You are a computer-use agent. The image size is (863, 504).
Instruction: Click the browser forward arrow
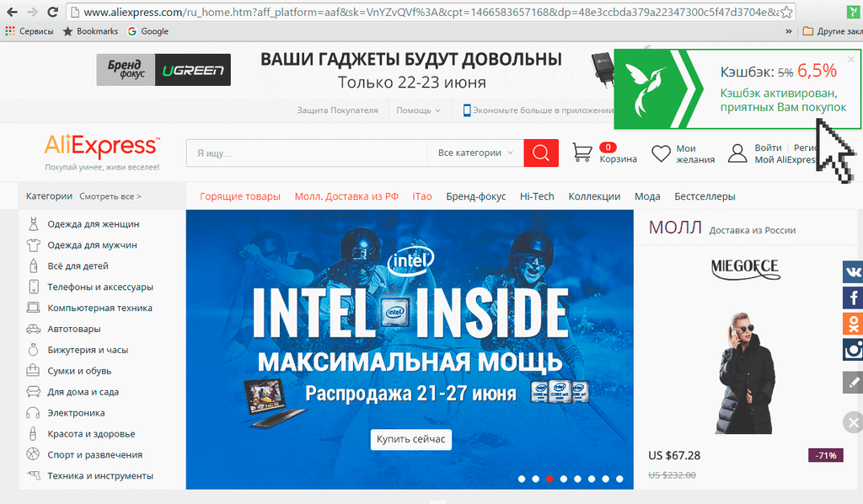pos(32,12)
